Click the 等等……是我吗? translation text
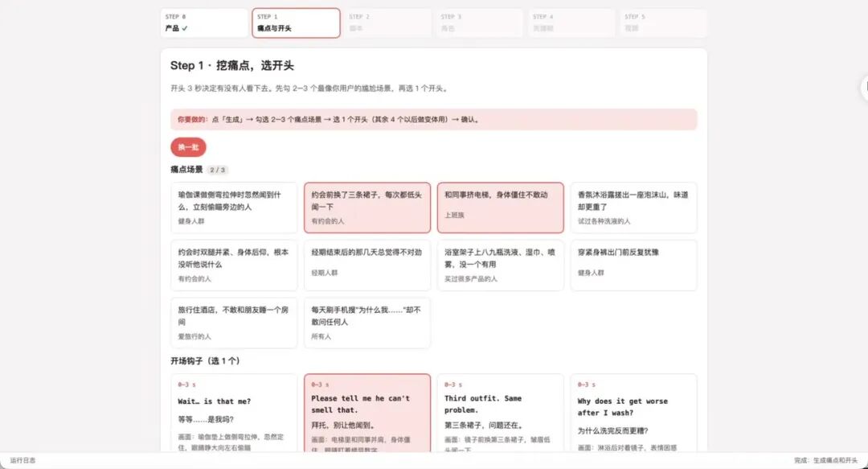The image size is (868, 469). [206, 419]
